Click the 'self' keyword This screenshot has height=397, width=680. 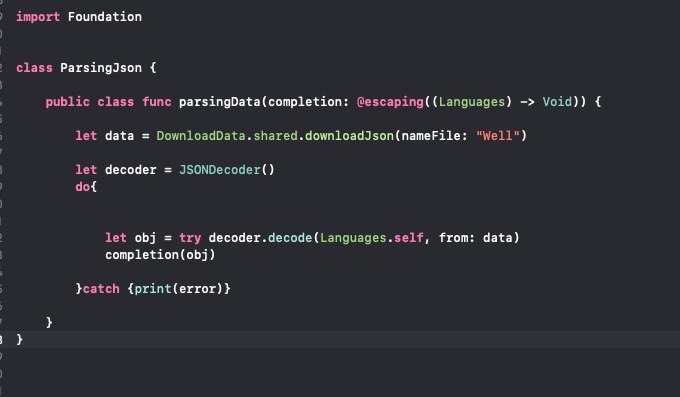pyautogui.click(x=409, y=238)
